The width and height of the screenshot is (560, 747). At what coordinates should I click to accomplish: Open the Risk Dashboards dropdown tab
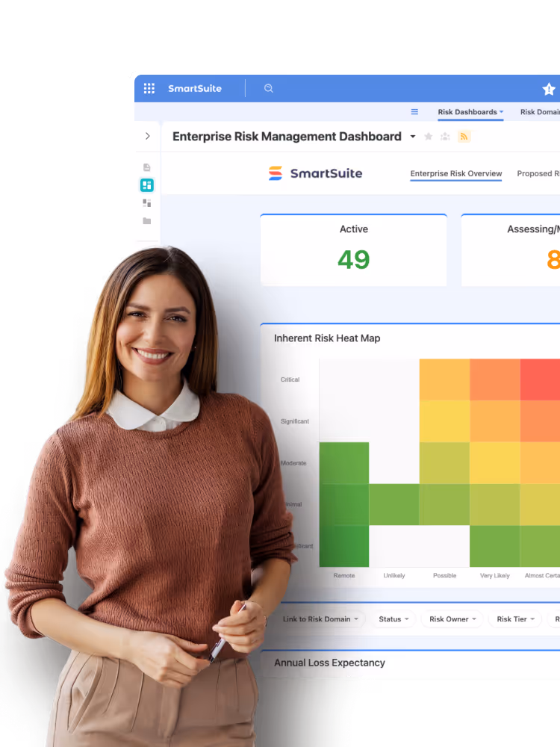pos(470,112)
